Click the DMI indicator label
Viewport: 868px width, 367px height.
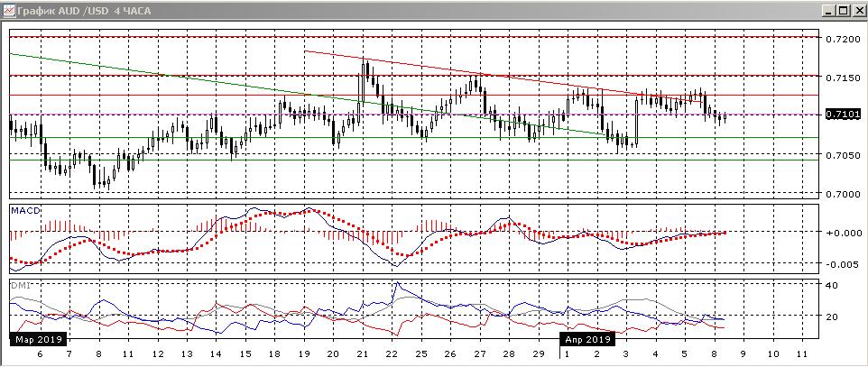click(21, 286)
